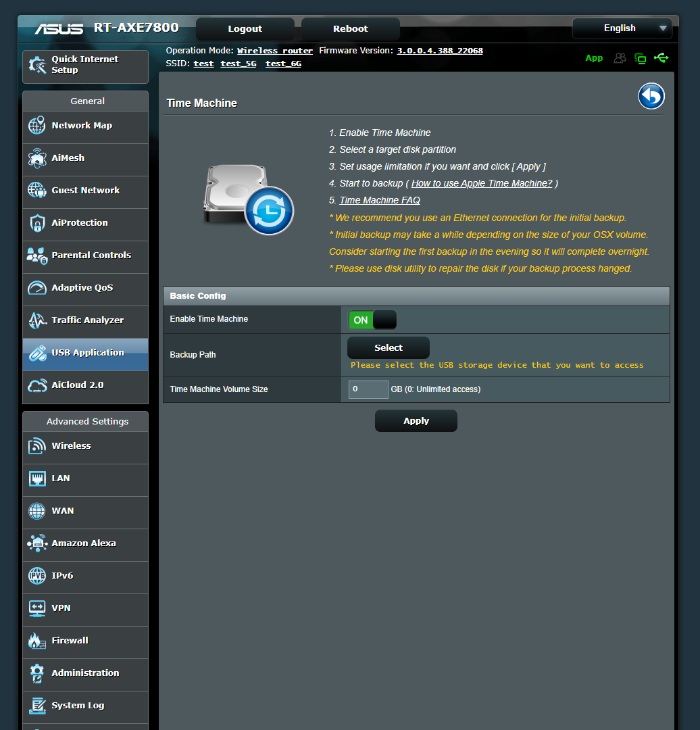
Task: Focus the Time Machine Volume Size field
Action: [368, 389]
